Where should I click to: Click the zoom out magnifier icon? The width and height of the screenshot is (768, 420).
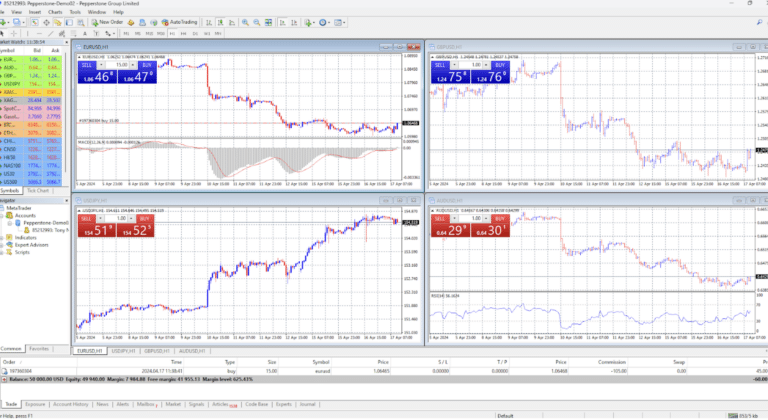point(256,20)
